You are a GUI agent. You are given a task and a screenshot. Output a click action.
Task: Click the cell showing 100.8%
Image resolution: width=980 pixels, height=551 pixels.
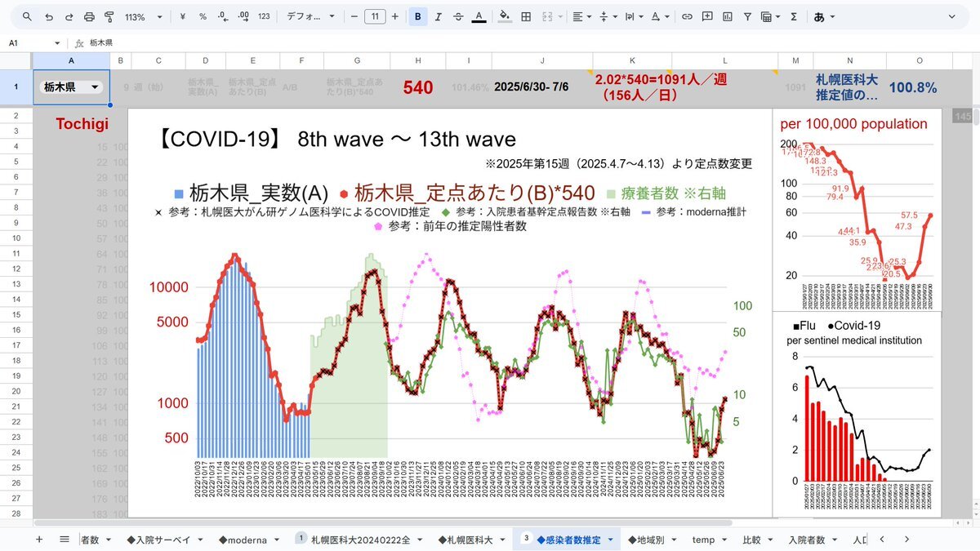(912, 87)
